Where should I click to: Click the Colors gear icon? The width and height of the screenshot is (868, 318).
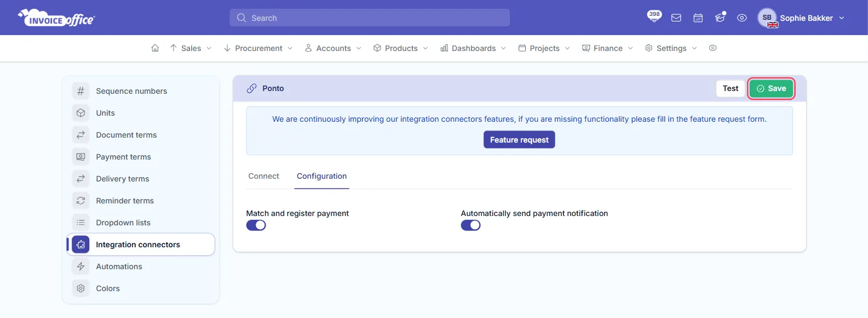81,288
